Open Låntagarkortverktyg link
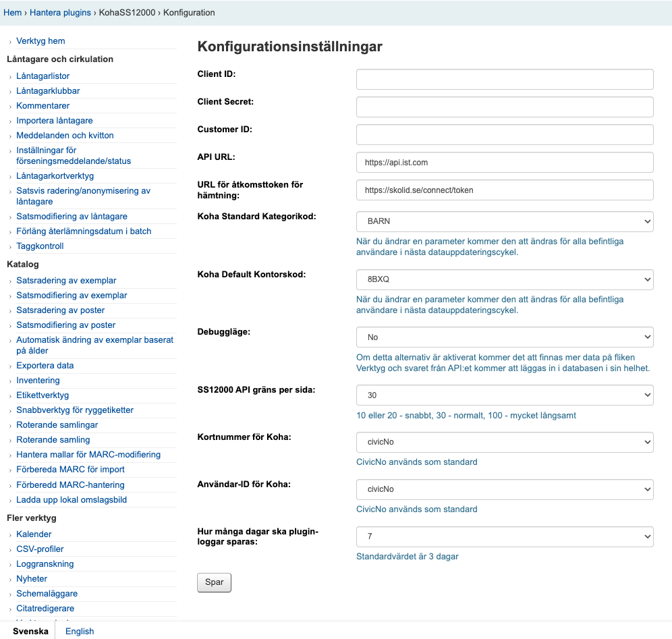The width and height of the screenshot is (672, 639). pos(55,175)
